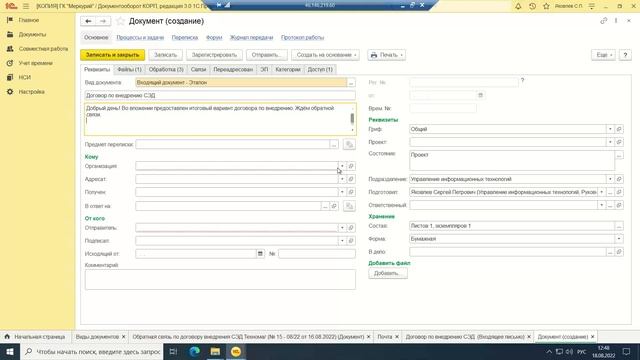Click icon button beside В ответ на
Image resolution: width=640 pixels, height=360 pixels.
pos(349,206)
